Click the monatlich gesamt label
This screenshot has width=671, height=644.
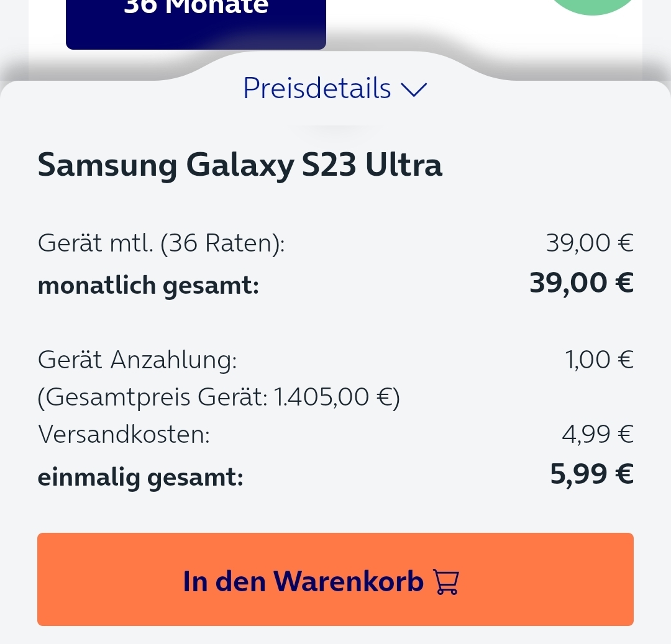(148, 285)
